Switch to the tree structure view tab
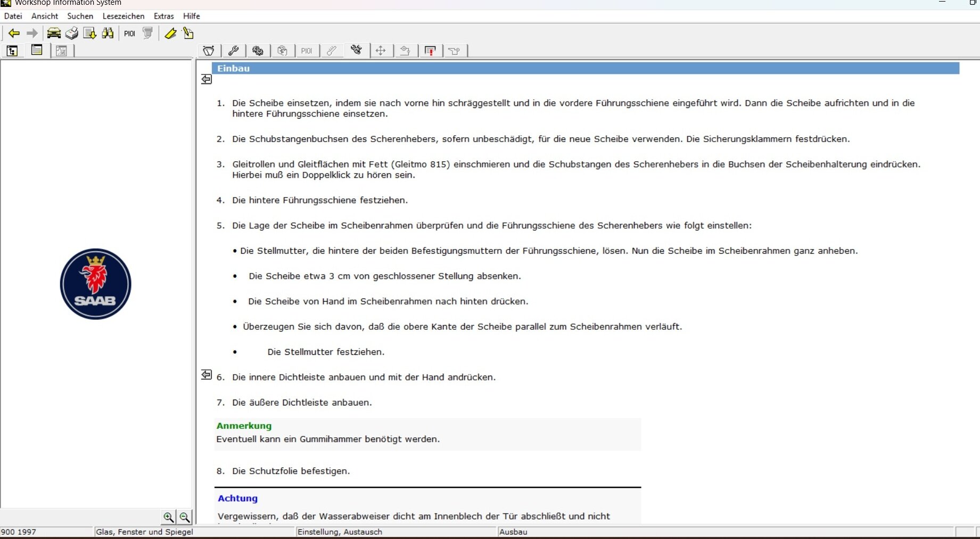 (12, 51)
